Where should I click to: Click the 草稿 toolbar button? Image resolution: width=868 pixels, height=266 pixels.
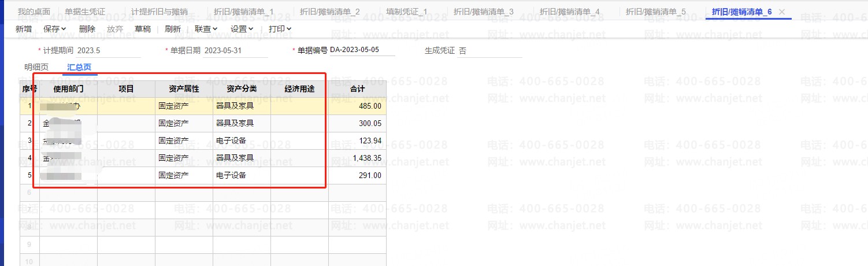143,28
